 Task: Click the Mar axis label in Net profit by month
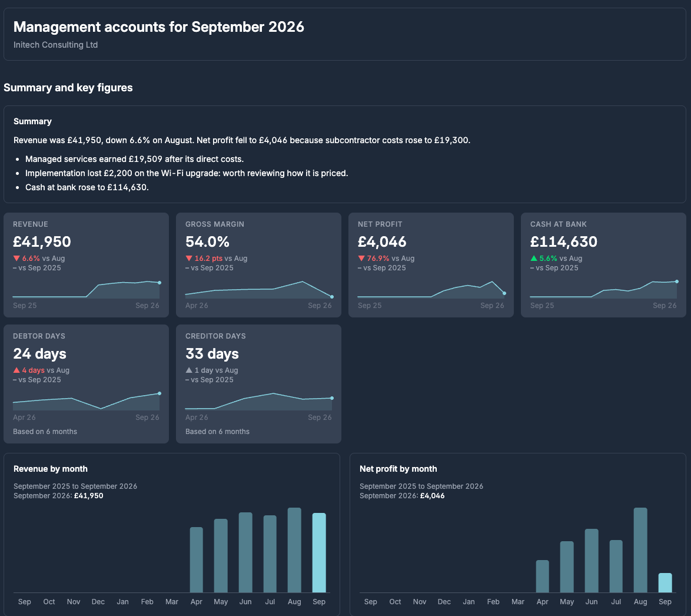518,601
